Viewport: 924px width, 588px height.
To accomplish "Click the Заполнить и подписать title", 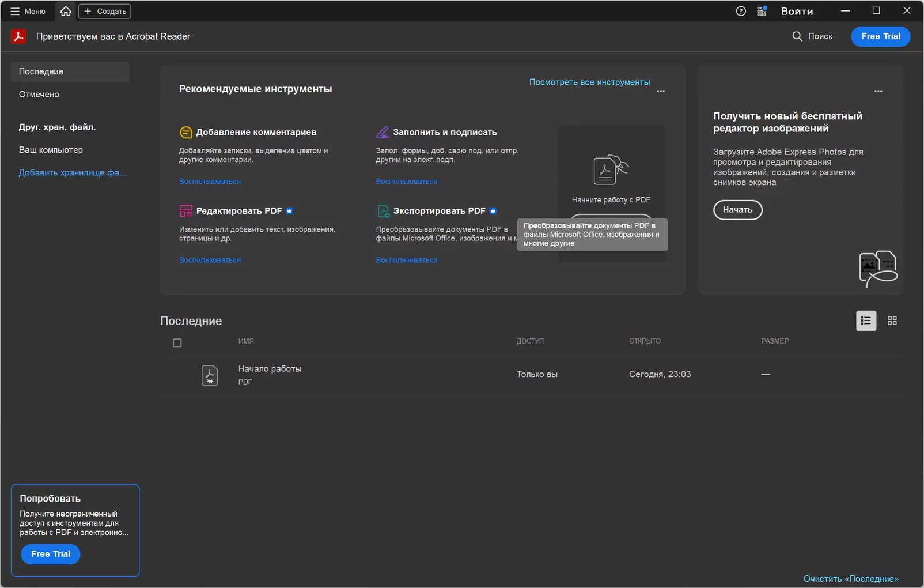I will 445,133.
